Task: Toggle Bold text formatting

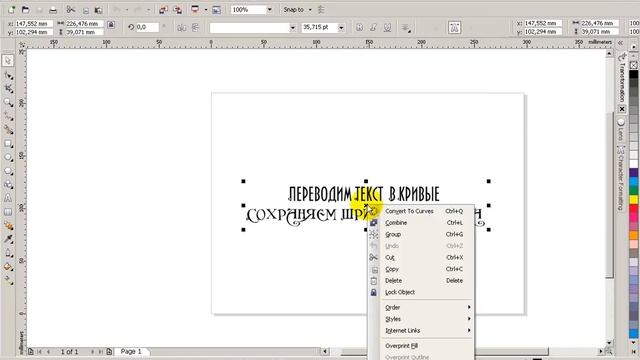Action: 360,27
